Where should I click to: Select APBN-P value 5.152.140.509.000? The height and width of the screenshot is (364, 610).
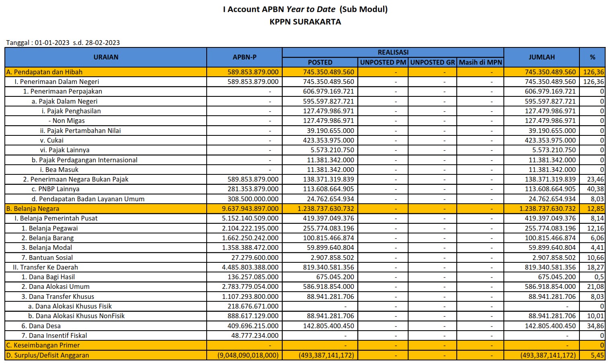[x=250, y=218]
